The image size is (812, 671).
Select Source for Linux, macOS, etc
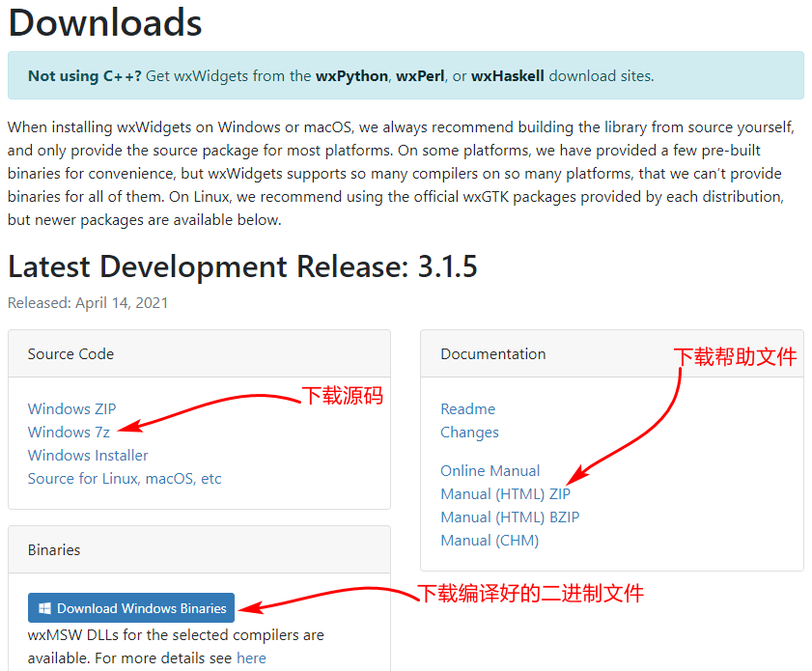click(125, 478)
